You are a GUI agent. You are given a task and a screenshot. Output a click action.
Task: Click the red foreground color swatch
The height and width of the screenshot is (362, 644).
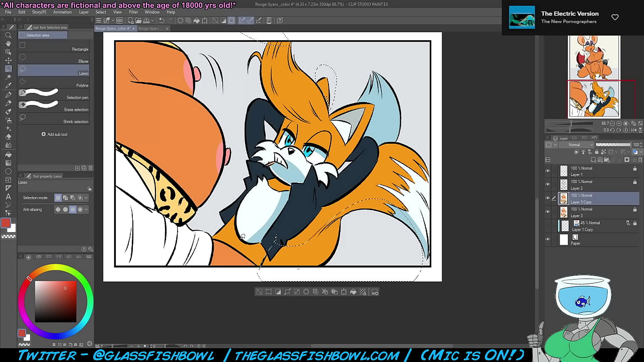[x=6, y=223]
